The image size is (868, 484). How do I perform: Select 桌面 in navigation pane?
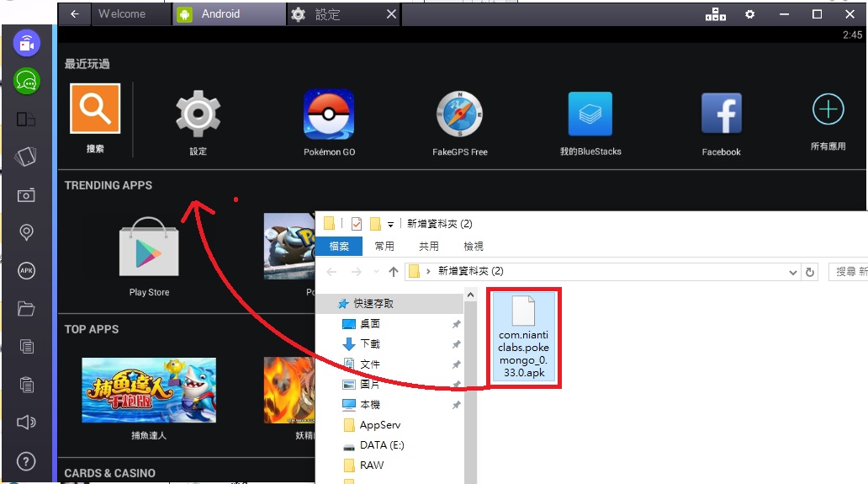[x=370, y=323]
